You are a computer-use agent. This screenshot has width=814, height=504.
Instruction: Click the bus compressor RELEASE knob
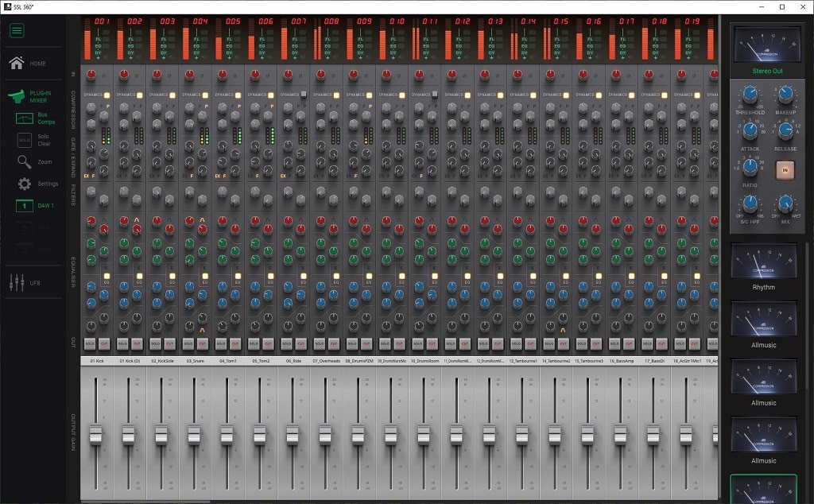point(785,131)
